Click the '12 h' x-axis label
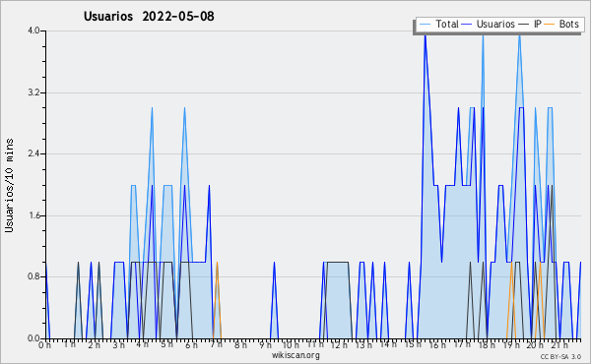Screen dimensions: 591x364 (x=339, y=345)
